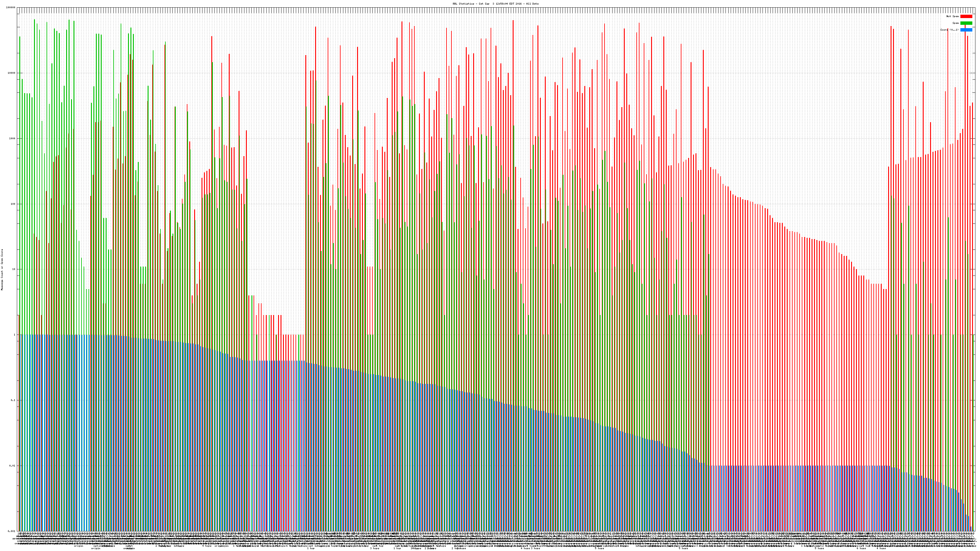This screenshot has height=551, width=980.
Task: Click the 100 y-axis tick label
Action: 13,204
